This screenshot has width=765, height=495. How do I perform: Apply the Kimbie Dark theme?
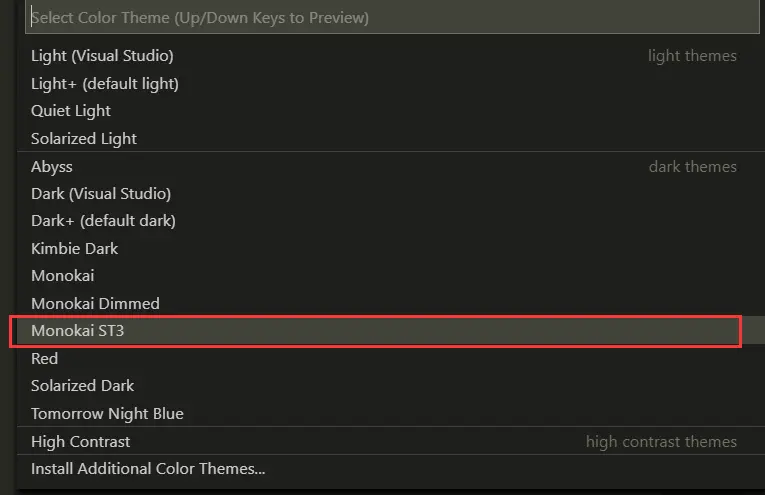[74, 249]
